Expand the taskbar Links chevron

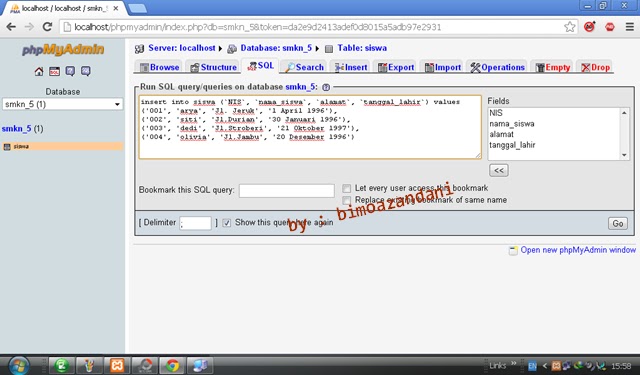point(513,363)
